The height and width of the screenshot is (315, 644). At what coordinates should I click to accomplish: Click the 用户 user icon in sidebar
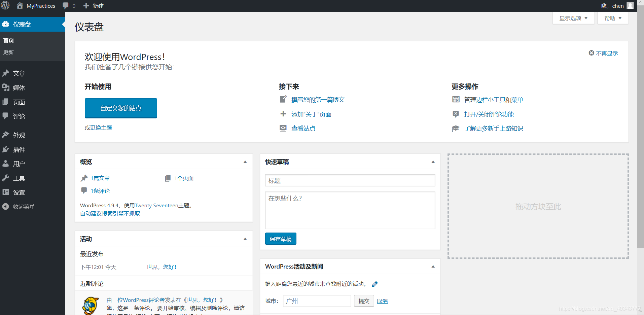6,164
